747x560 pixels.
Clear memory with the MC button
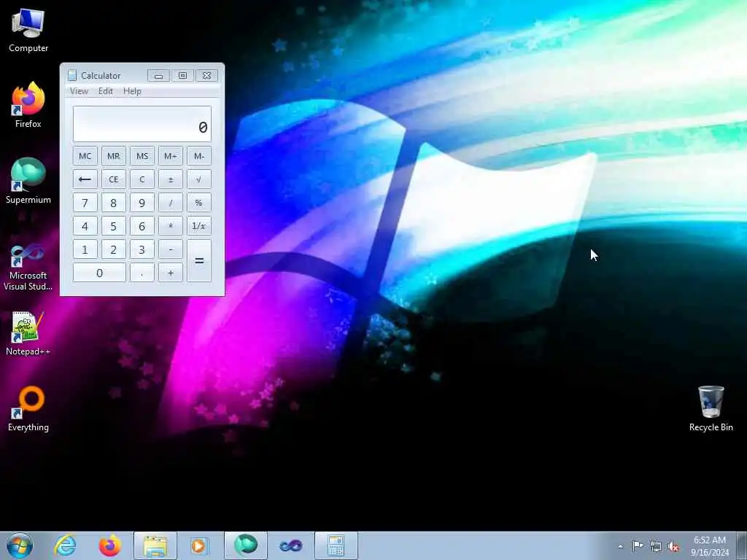[x=85, y=156]
